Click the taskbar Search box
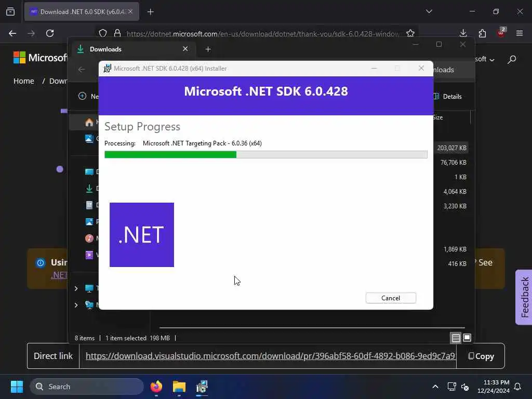This screenshot has height=399, width=532. pos(87,387)
